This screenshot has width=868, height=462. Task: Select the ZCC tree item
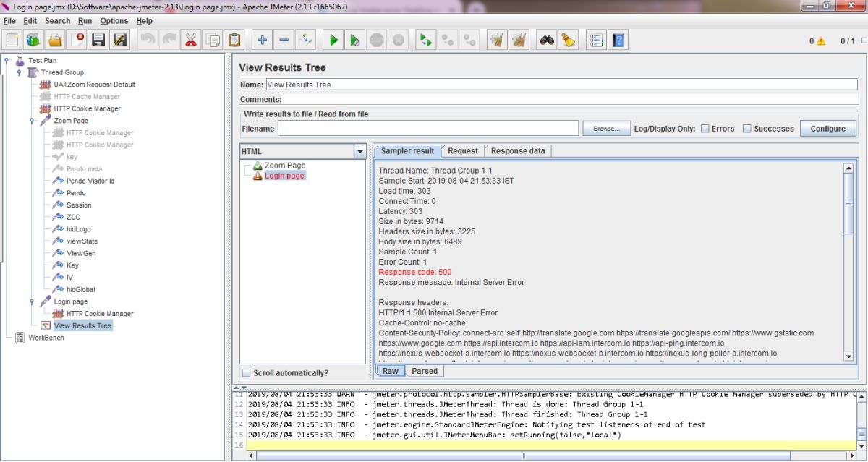(73, 217)
